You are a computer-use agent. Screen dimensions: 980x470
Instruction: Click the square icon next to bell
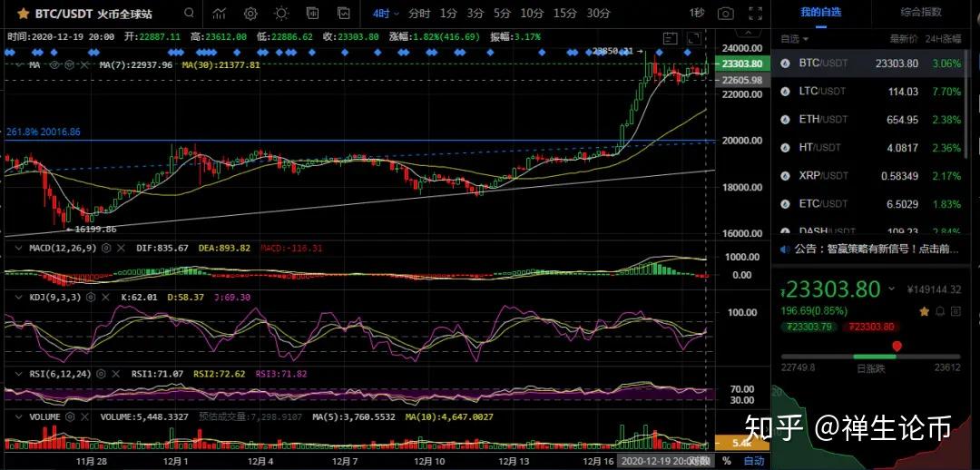[x=955, y=310]
